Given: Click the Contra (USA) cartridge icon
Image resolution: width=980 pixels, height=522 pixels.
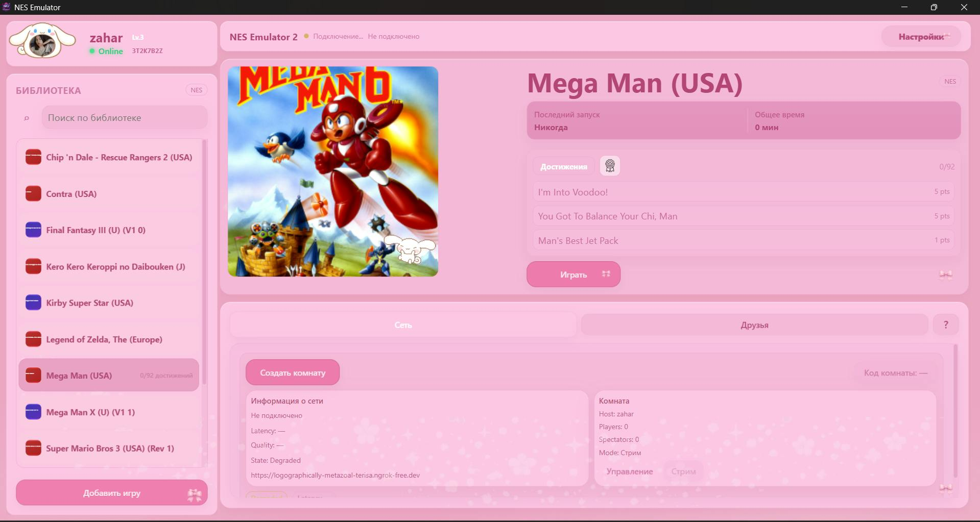Looking at the screenshot, I should pos(33,194).
